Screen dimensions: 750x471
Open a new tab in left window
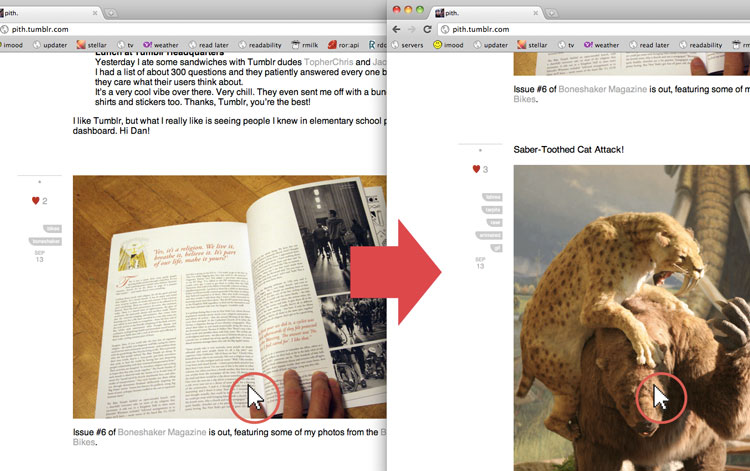(111, 13)
